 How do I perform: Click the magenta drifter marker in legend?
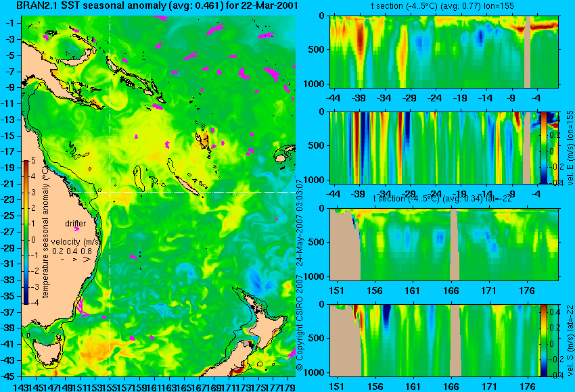76,229
